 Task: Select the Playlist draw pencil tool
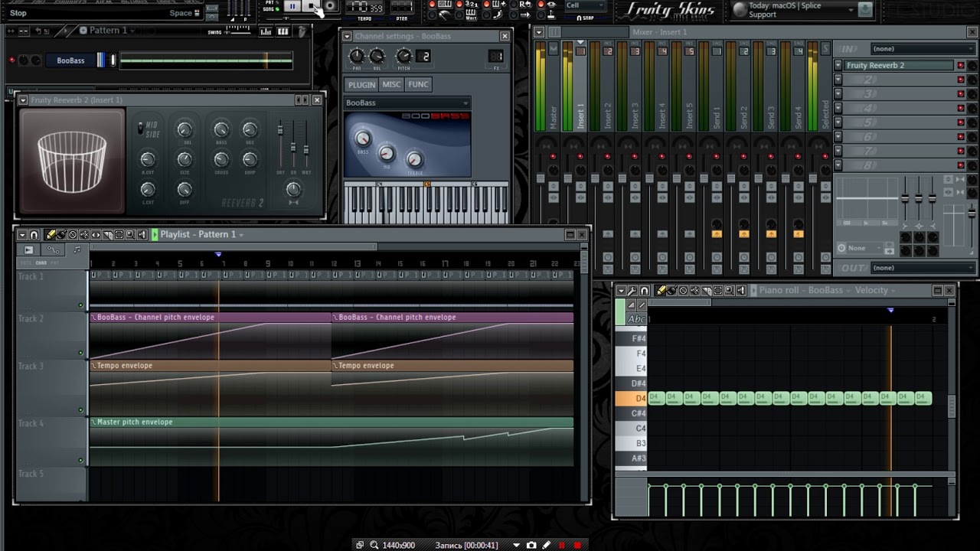[51, 235]
